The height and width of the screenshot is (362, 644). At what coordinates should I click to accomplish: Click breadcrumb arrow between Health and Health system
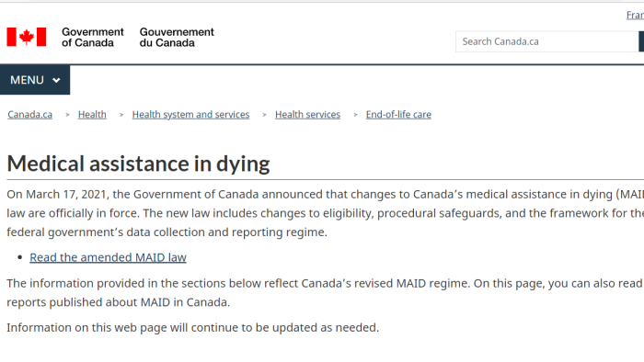coord(121,115)
